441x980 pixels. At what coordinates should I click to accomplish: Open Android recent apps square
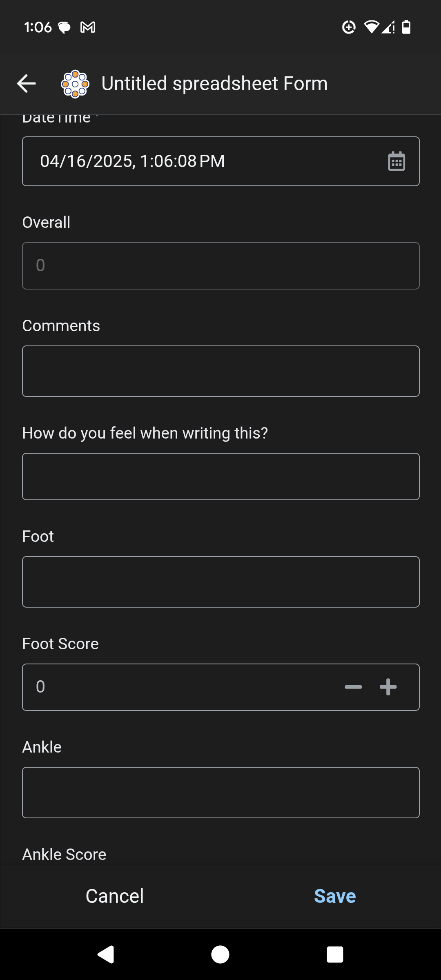coord(335,954)
